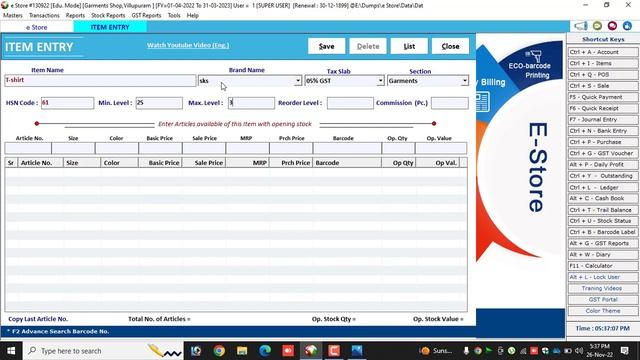Screen dimensions: 640x360
Task: Click the Ctrl + B - Barcode Label shortcut
Action: [603, 232]
